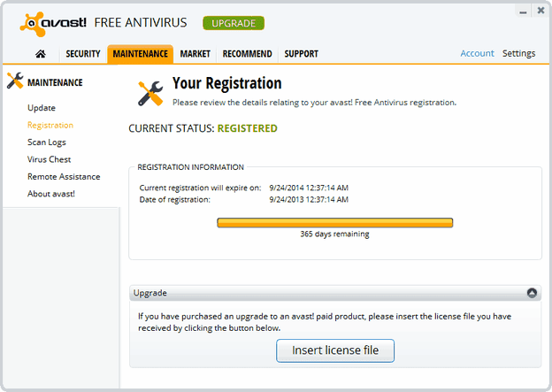Click the Maintenance wrench icon in sidebar
Screen dimensions: 552x392
(15, 82)
